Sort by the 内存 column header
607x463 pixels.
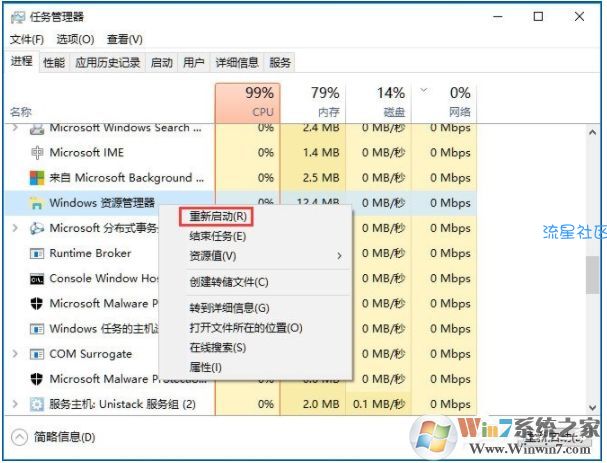pyautogui.click(x=313, y=103)
